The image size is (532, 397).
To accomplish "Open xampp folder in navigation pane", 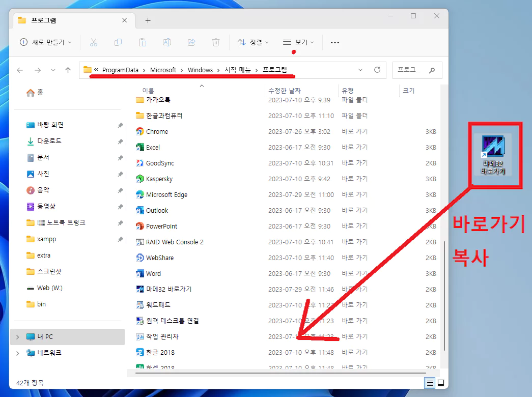I will [41, 239].
